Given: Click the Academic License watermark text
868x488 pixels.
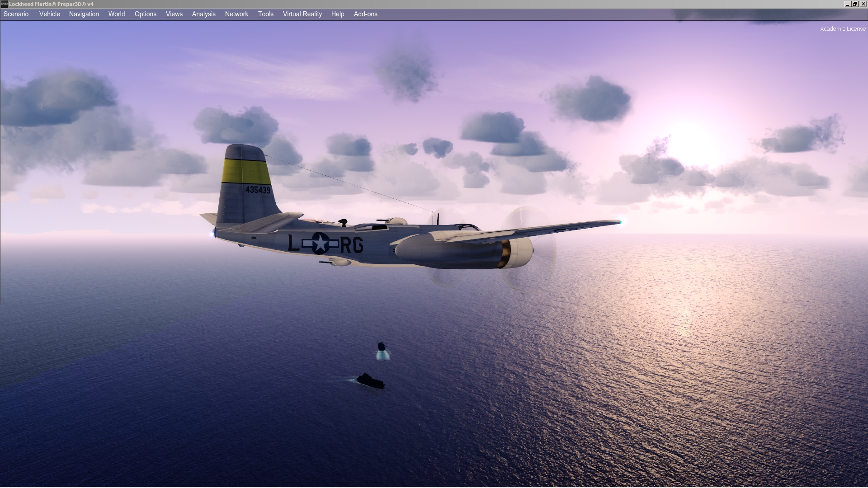Looking at the screenshot, I should (x=843, y=29).
